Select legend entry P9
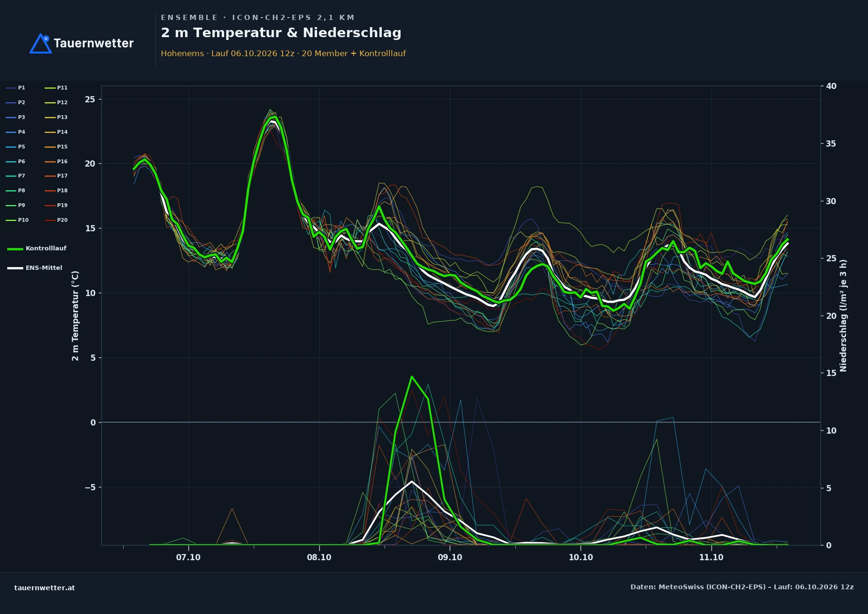Viewport: 868px width, 614px height. 15,205
